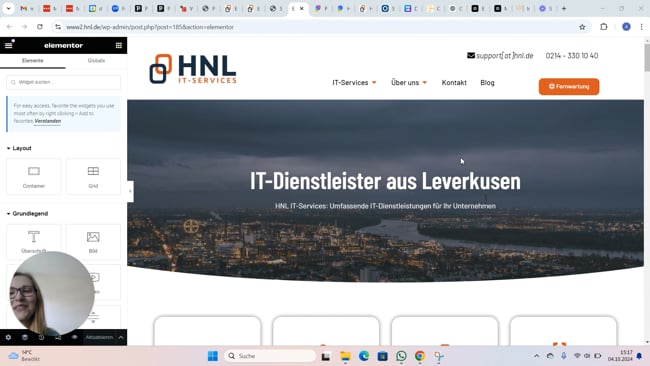Select the Container widget

click(x=34, y=177)
